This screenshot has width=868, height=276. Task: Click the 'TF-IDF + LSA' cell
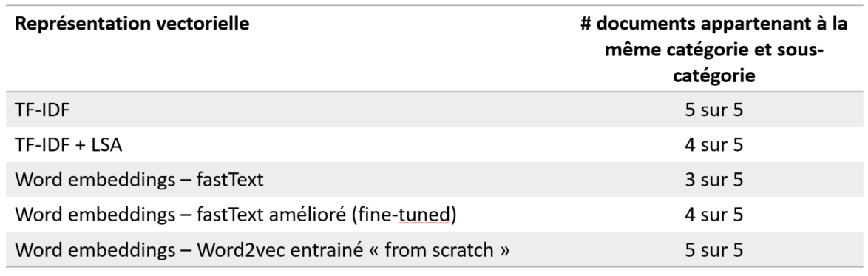coord(69,144)
